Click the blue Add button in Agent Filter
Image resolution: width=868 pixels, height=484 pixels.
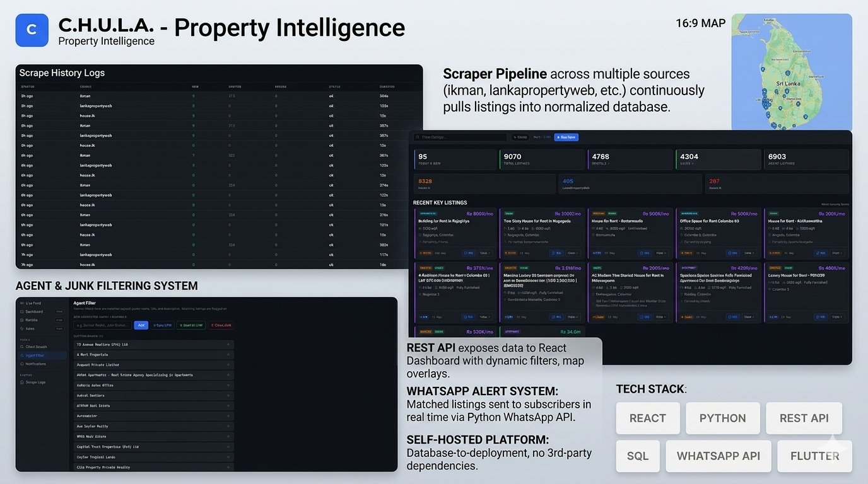[141, 325]
